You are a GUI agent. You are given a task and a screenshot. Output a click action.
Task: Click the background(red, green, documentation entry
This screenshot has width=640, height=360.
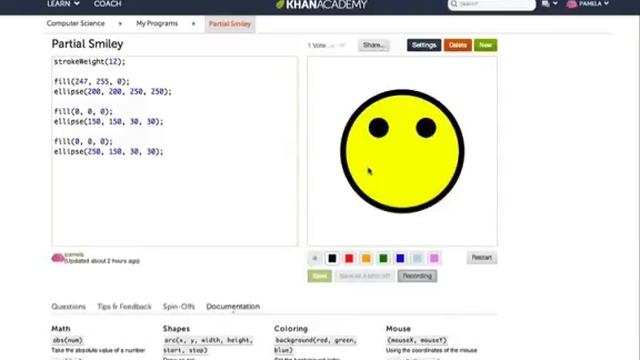point(316,340)
